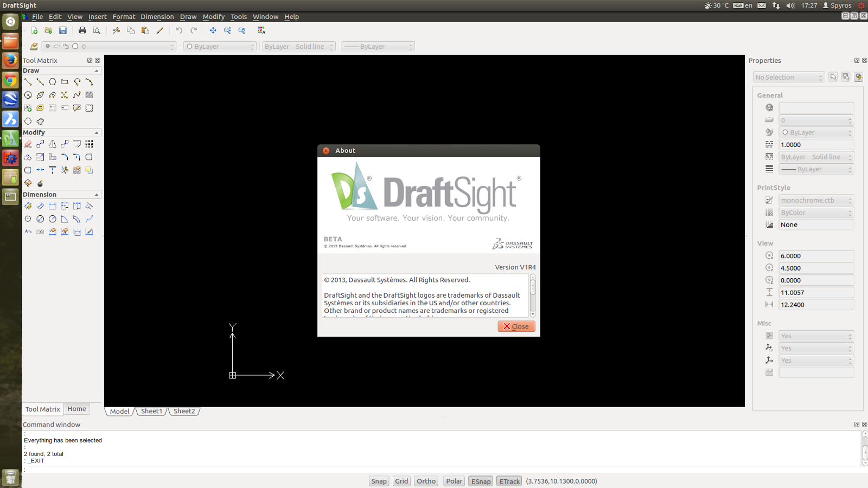Select the Ellipse draw tool
The width and height of the screenshot is (868, 488).
tap(40, 95)
